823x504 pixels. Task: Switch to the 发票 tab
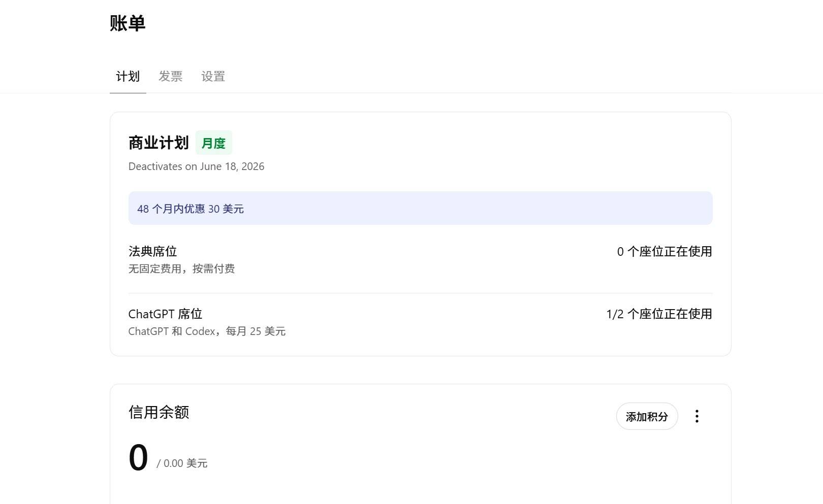click(171, 76)
